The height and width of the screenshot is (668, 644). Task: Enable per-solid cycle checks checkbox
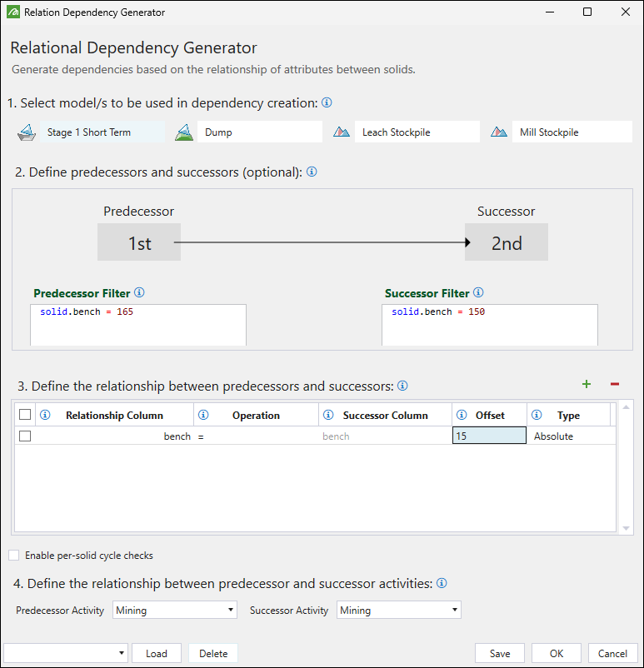click(x=14, y=556)
